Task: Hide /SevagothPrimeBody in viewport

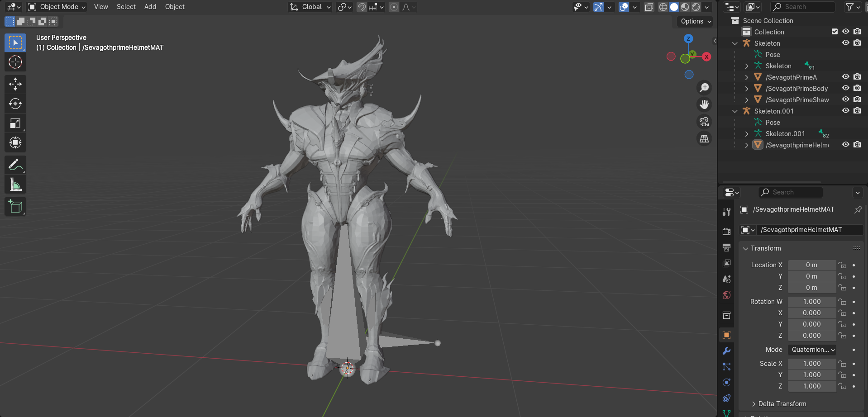Action: [845, 88]
